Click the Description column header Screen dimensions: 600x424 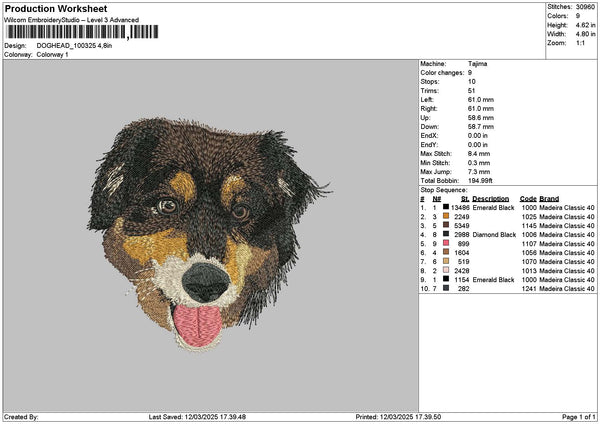(490, 198)
